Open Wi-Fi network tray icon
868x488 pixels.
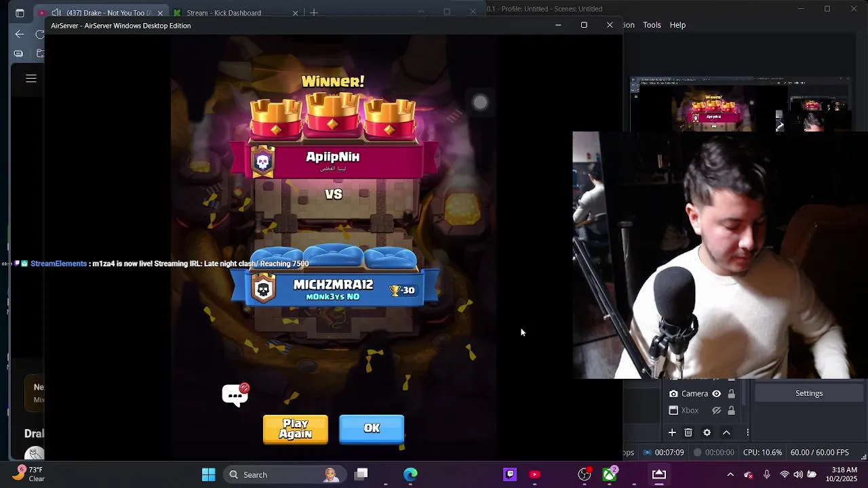click(785, 474)
